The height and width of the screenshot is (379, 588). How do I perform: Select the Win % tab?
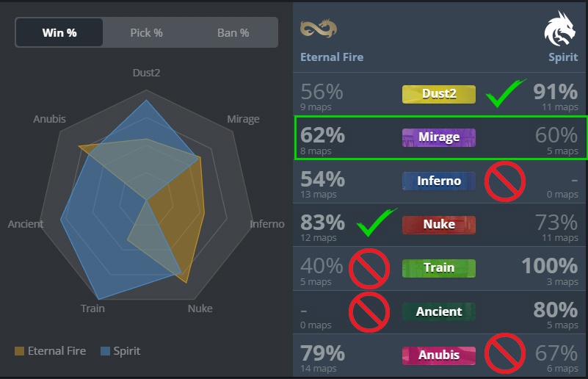(59, 32)
